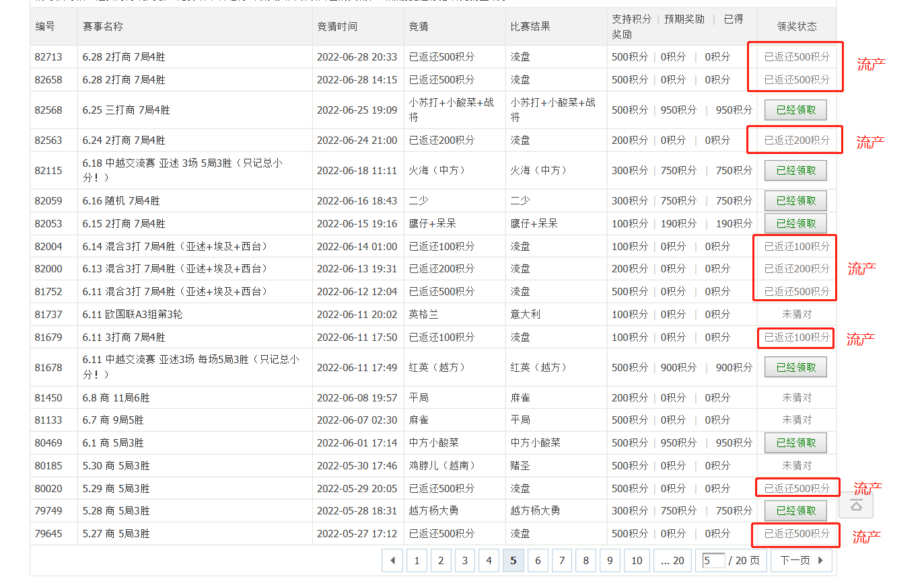924x585 pixels.
Task: Jump to page 2
Action: point(441,560)
